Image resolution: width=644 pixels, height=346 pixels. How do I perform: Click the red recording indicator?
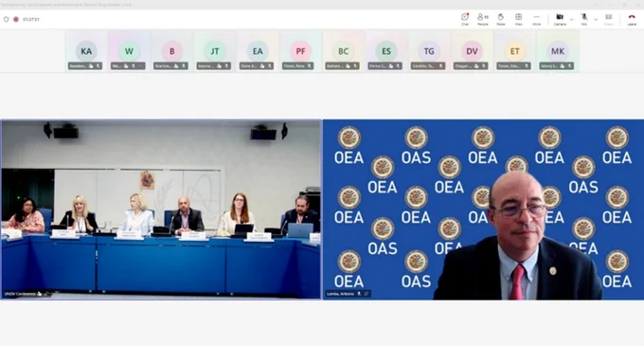point(16,19)
